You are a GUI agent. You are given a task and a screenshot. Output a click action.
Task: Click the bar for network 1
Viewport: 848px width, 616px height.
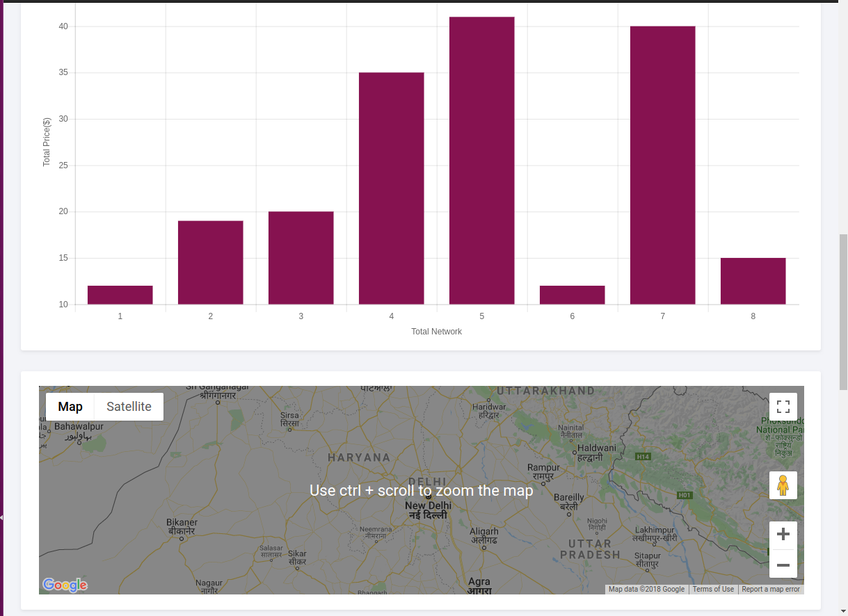[x=120, y=295]
